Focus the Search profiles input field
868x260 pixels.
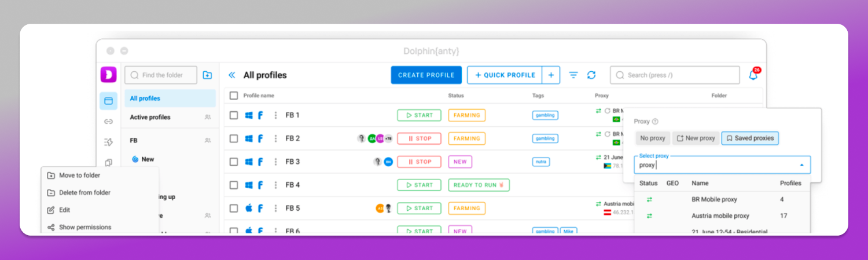[675, 75]
